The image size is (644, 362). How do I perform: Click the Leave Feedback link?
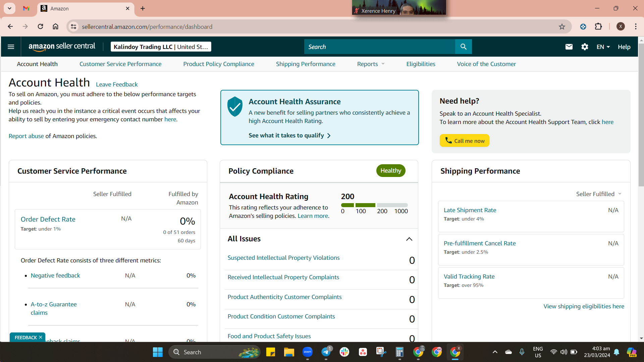[117, 84]
